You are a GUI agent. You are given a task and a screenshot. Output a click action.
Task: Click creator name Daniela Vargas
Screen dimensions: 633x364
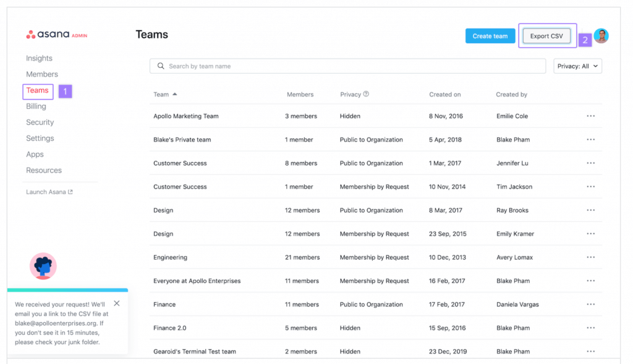click(517, 304)
